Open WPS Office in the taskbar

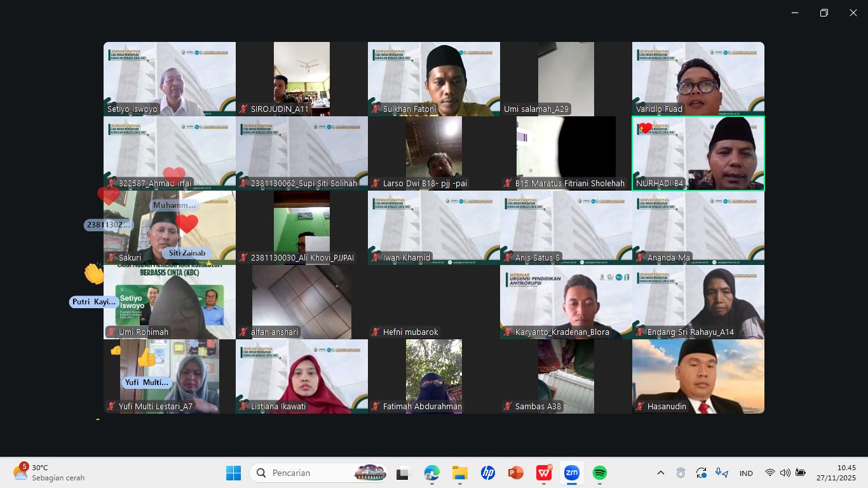(x=544, y=473)
